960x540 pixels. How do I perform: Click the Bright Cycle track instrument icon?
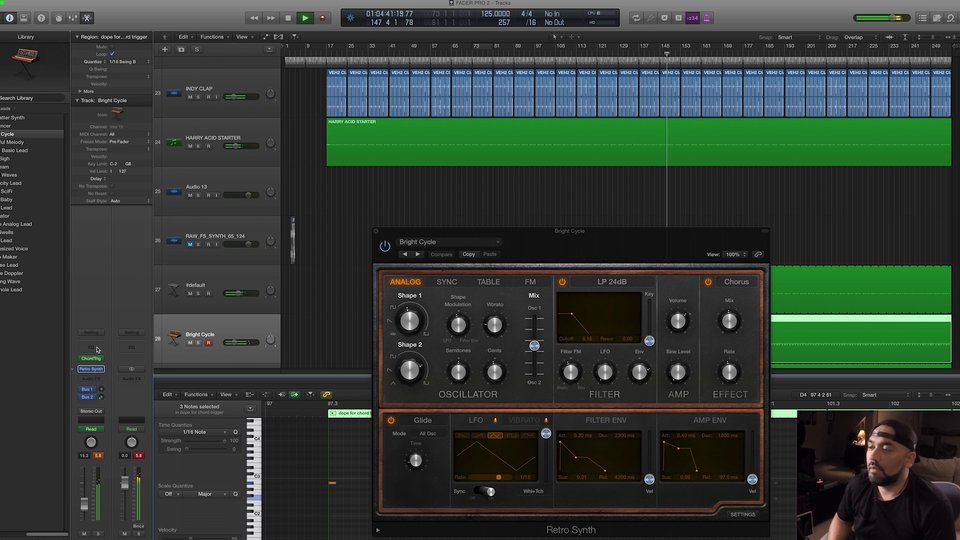click(174, 338)
